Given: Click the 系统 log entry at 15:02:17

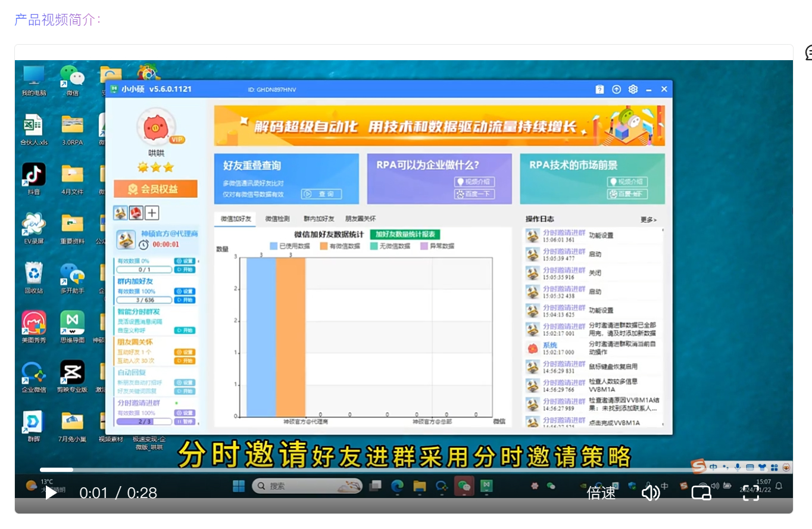Looking at the screenshot, I should pyautogui.click(x=594, y=348).
